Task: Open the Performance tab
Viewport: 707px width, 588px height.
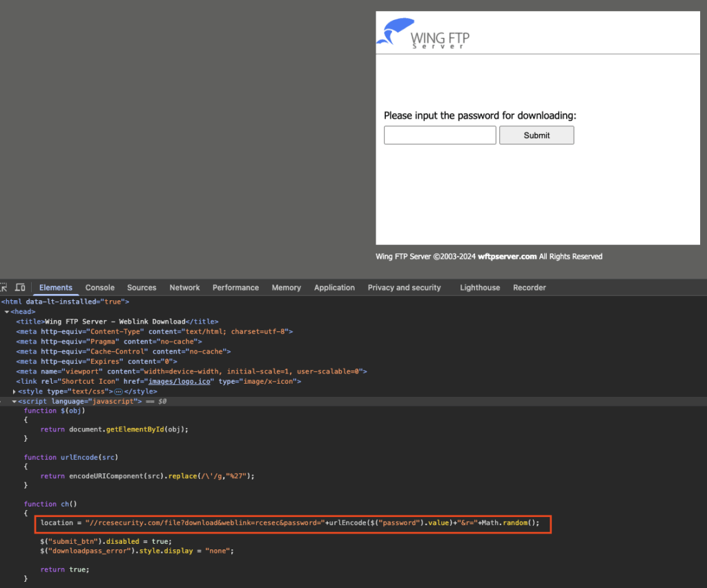Action: click(235, 288)
